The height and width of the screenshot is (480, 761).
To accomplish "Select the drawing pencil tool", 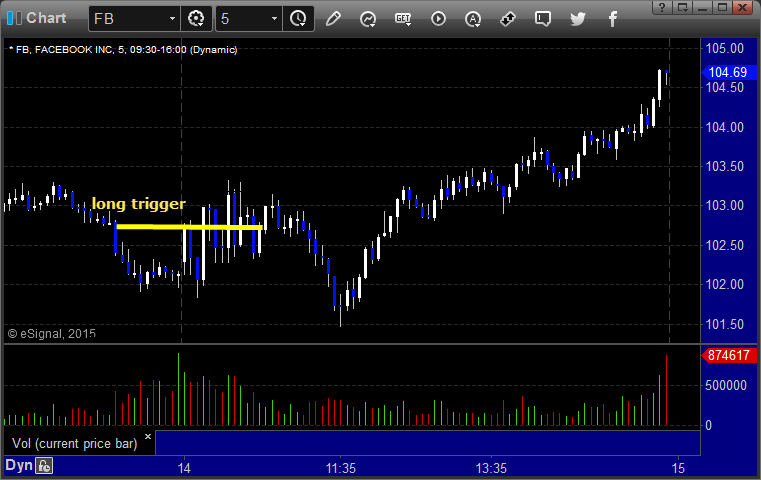I will 333,19.
